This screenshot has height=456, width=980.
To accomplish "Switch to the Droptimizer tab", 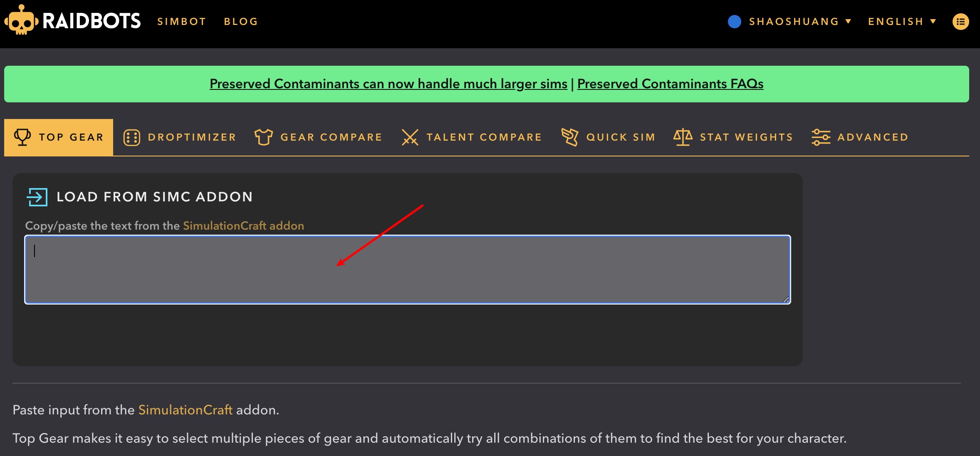I will 180,137.
